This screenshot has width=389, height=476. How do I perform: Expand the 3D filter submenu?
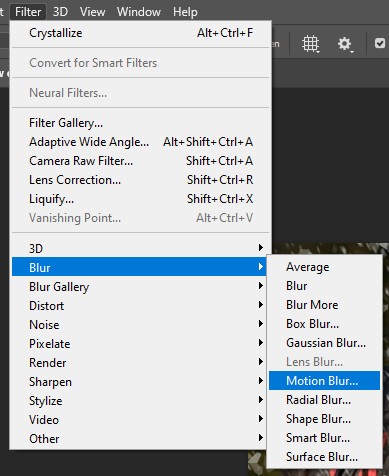pos(140,248)
